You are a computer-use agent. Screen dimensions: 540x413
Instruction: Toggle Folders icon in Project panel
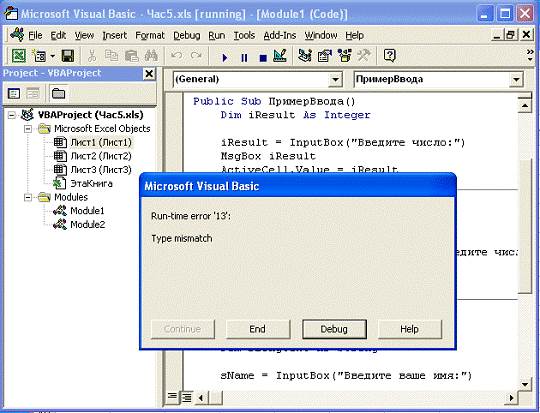pyautogui.click(x=58, y=93)
